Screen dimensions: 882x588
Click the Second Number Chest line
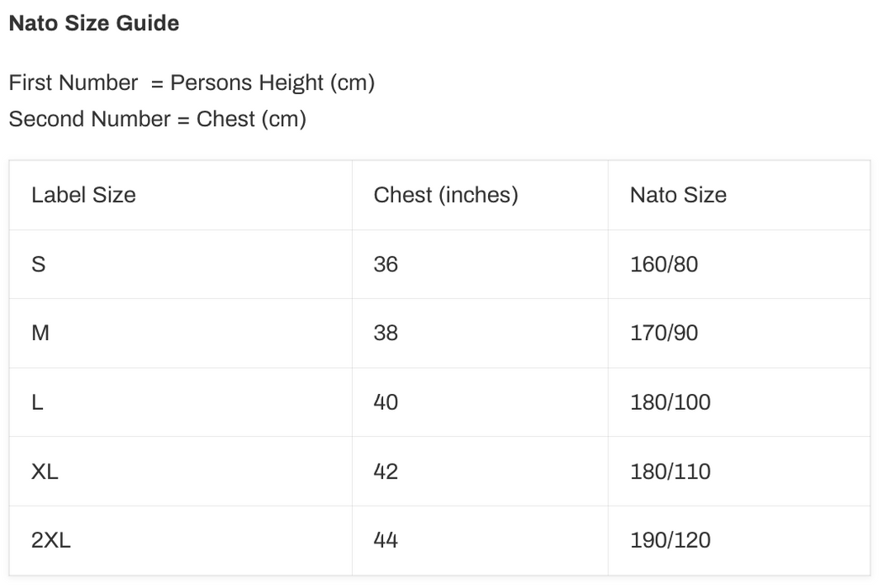point(157,119)
